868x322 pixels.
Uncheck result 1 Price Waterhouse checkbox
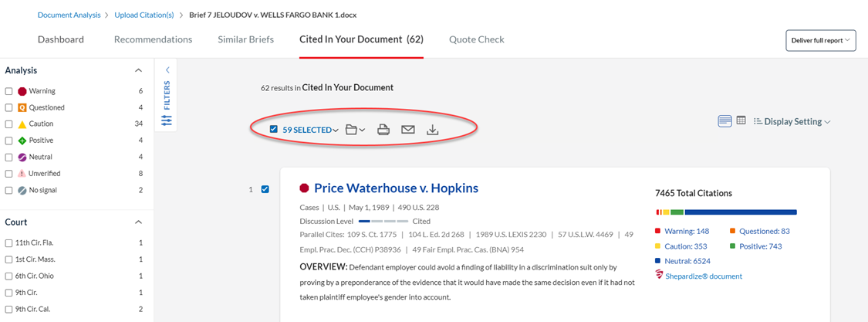pos(265,189)
